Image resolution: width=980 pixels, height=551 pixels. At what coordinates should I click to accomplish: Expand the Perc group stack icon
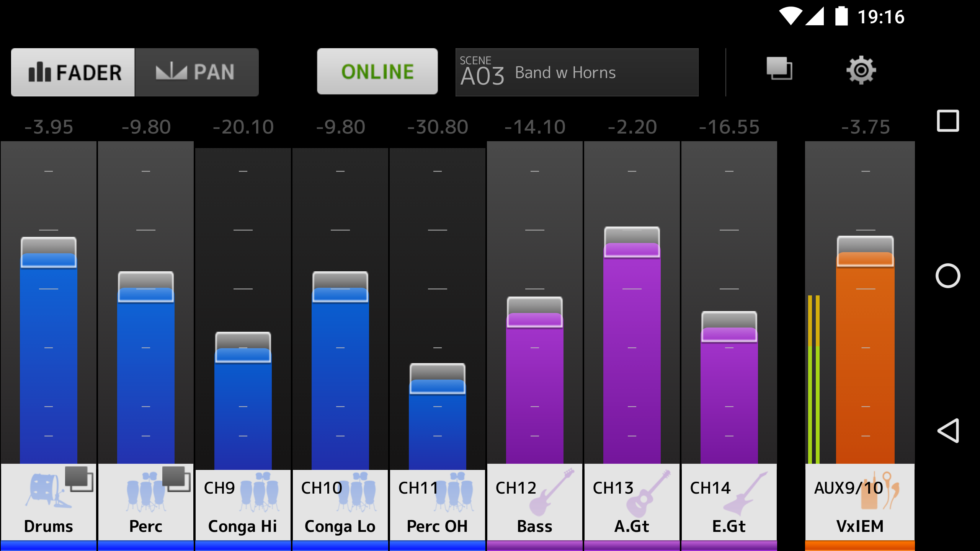click(x=176, y=479)
